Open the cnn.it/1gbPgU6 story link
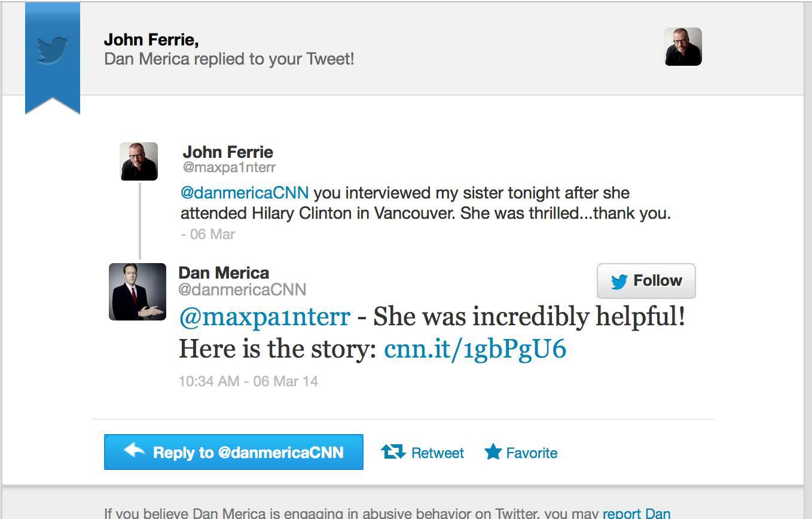812x519 pixels. [x=475, y=349]
